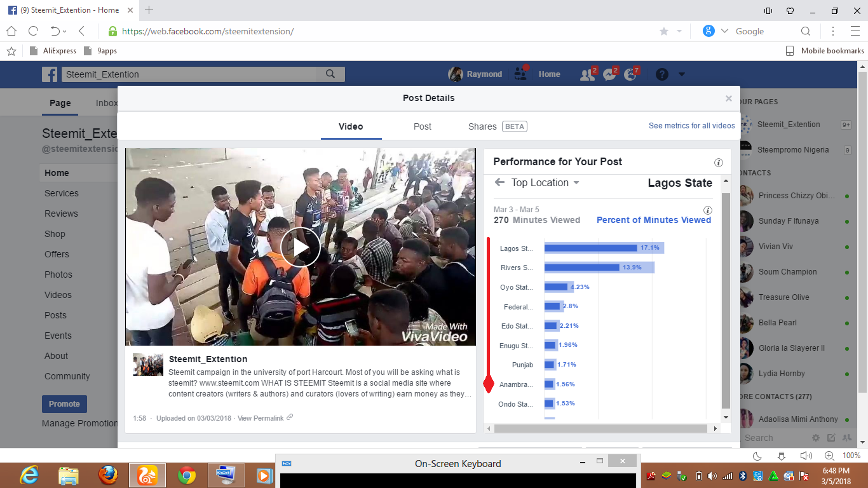Open Videos in the page sidebar

(58, 295)
